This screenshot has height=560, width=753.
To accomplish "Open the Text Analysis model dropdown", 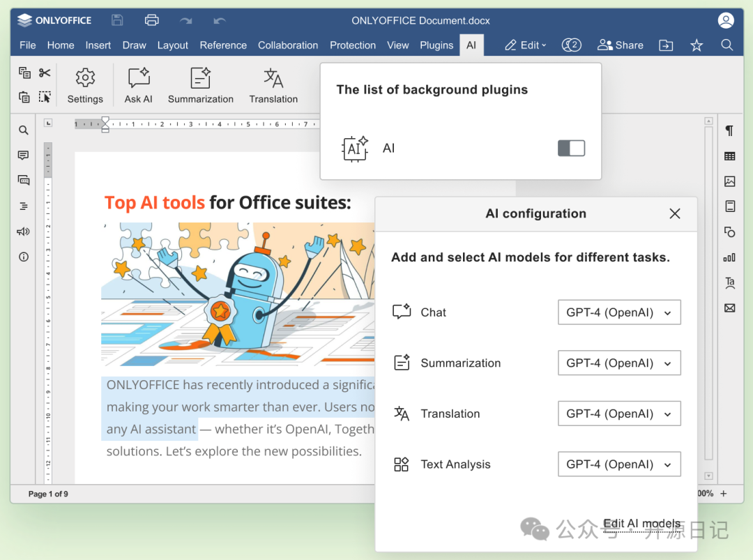I will tap(619, 464).
